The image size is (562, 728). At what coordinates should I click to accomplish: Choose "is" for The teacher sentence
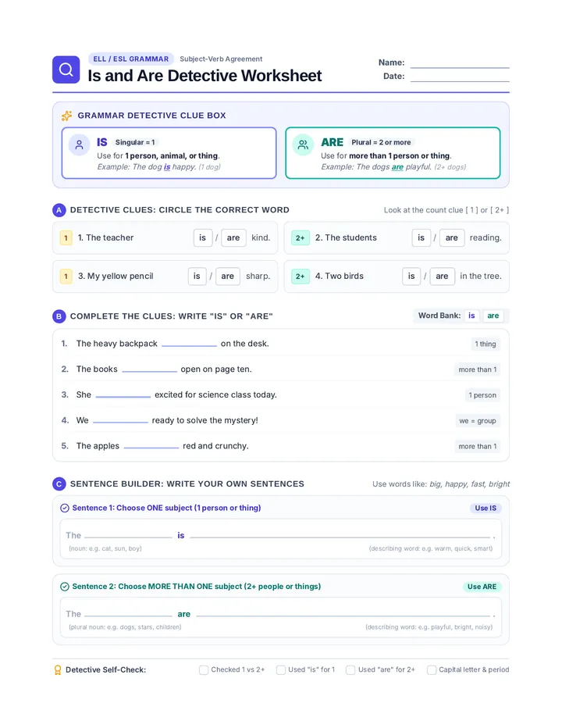[x=203, y=237]
